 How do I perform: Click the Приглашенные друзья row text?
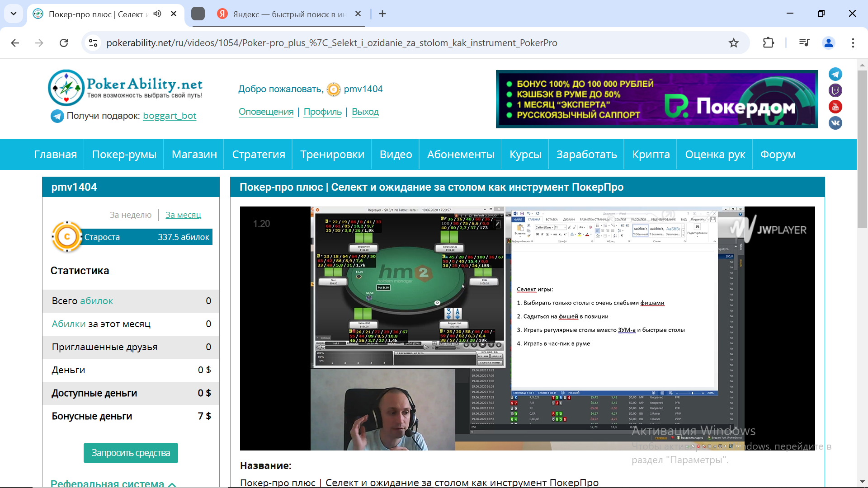[104, 347]
